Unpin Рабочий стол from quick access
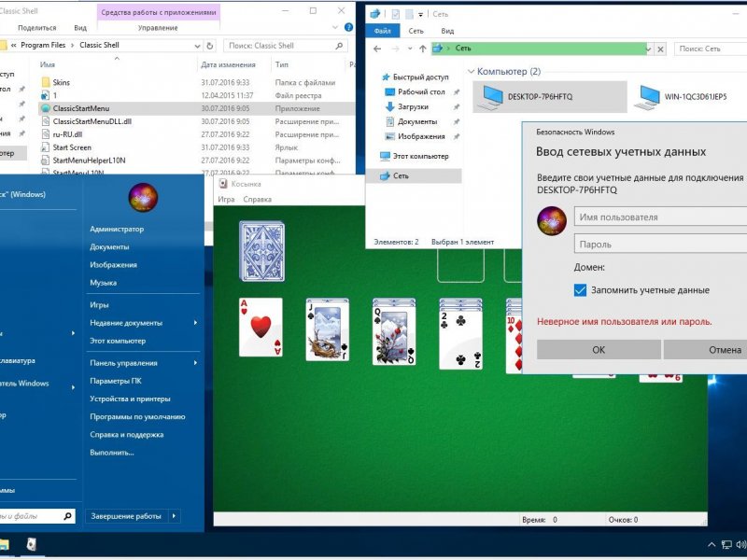This screenshot has height=560, width=747. pyautogui.click(x=457, y=91)
